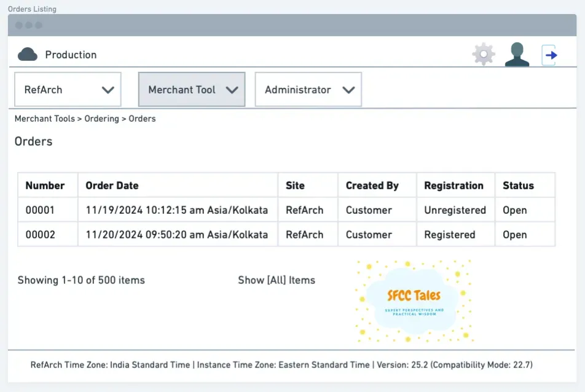This screenshot has height=392, width=585.
Task: Click the Orders breadcrumb entry
Action: [x=143, y=119]
